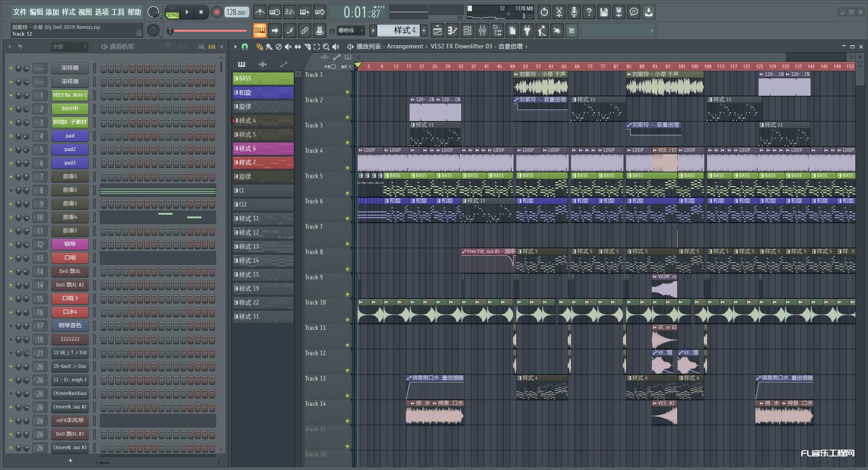The image size is (868, 470).
Task: Open the playlist options menu arrow
Action: point(236,47)
